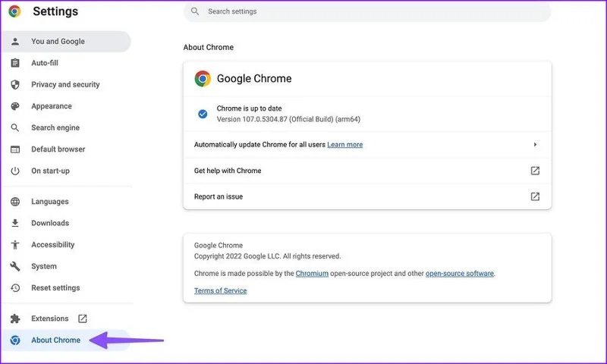The height and width of the screenshot is (364, 607).
Task: Click the Google Chrome logo in the card
Action: click(x=203, y=79)
